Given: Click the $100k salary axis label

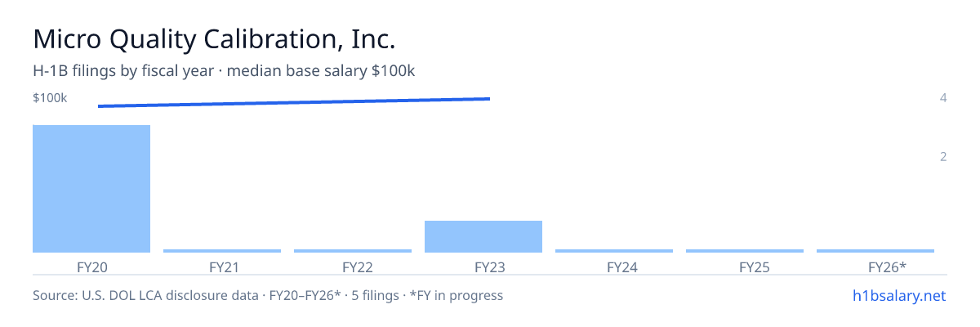Looking at the screenshot, I should [x=50, y=98].
